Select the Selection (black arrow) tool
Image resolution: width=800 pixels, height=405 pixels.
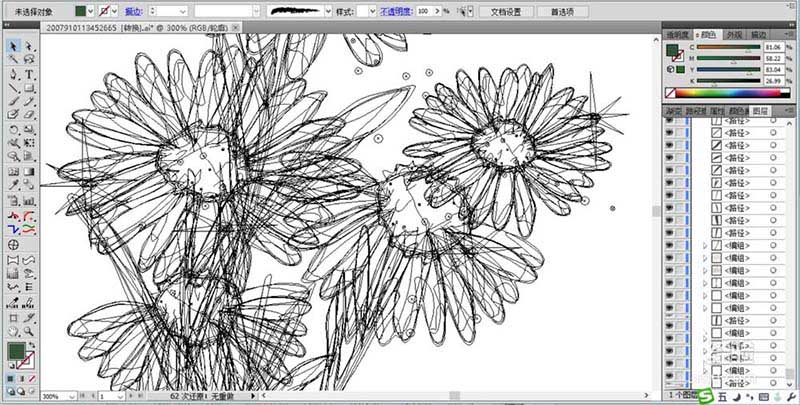[14, 46]
